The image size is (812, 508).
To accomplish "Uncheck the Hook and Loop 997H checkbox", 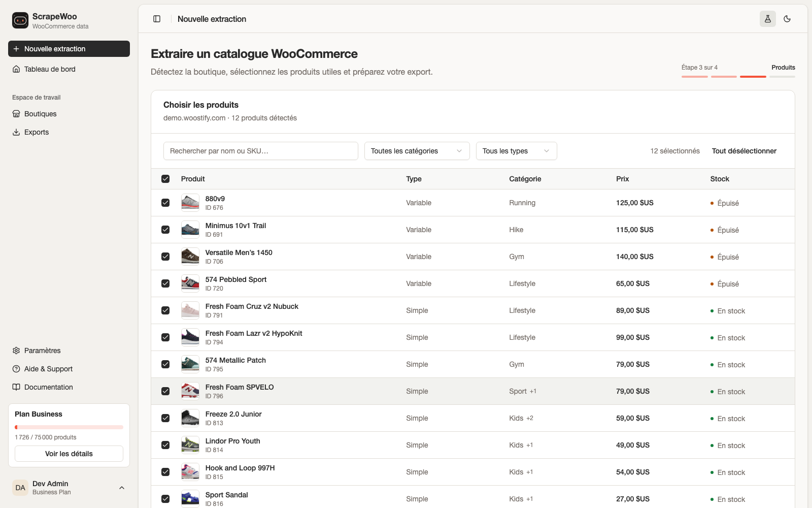I will tap(165, 472).
